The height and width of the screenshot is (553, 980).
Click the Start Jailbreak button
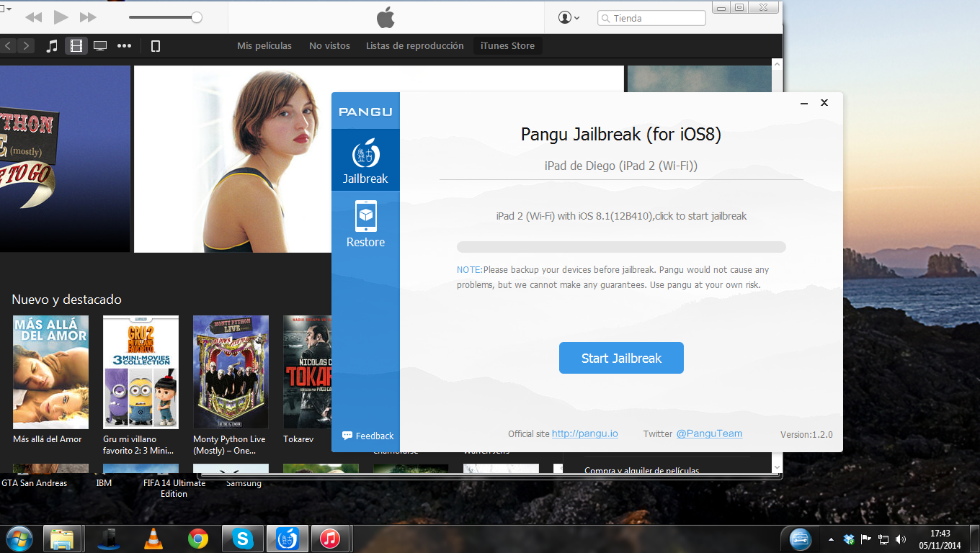pyautogui.click(x=621, y=358)
